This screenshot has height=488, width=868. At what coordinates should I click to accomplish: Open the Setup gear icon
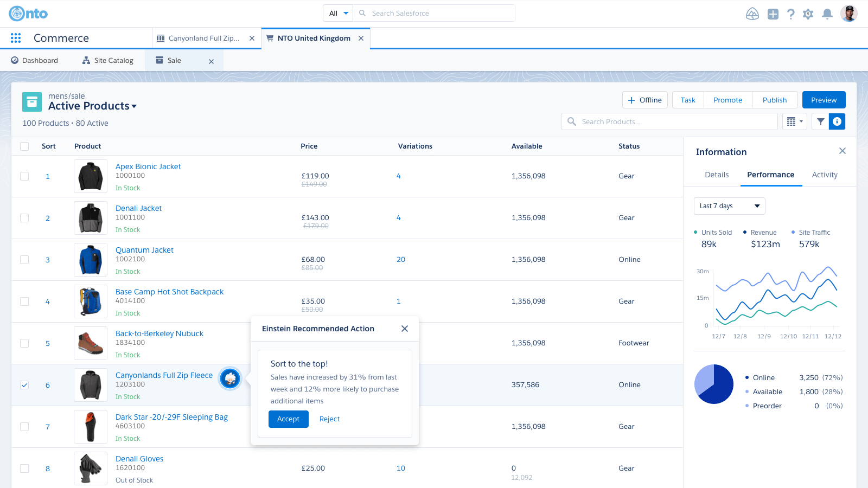pyautogui.click(x=808, y=14)
